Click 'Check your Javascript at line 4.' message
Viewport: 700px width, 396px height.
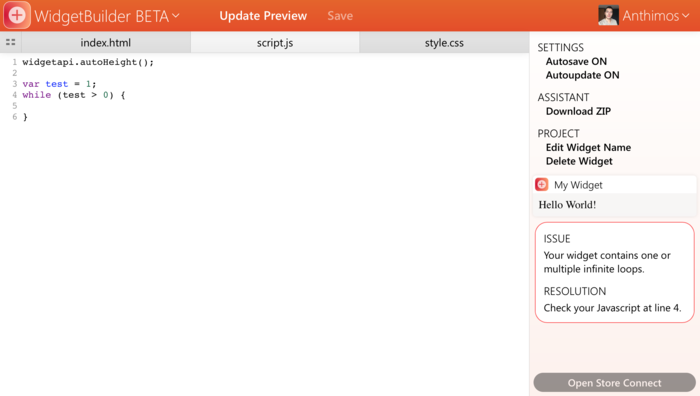pos(612,308)
